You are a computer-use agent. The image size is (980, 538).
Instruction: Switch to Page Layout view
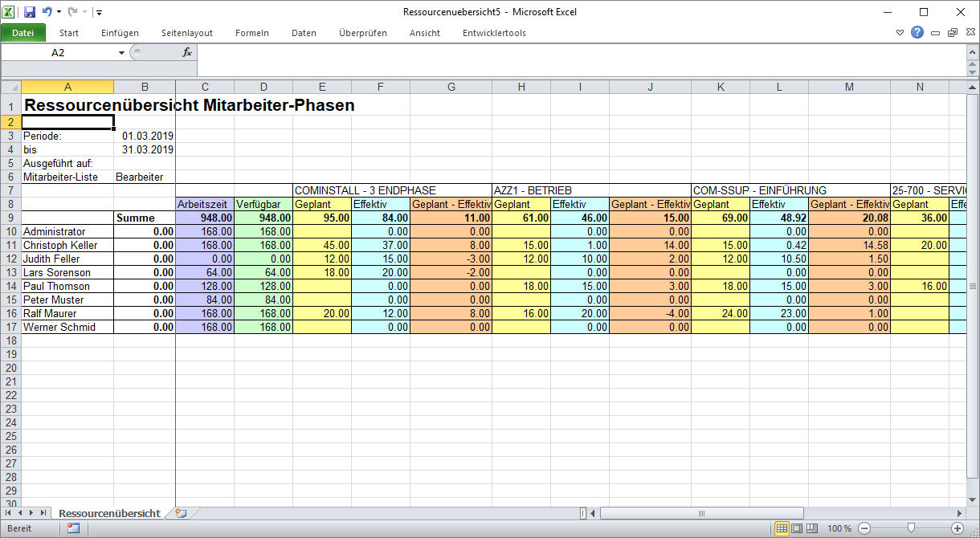(796, 528)
